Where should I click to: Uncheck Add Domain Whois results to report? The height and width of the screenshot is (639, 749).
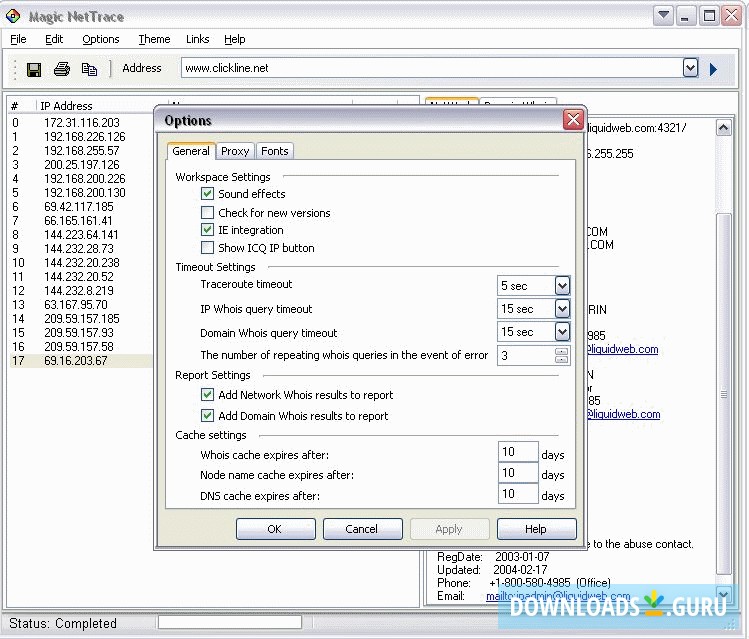tap(208, 416)
